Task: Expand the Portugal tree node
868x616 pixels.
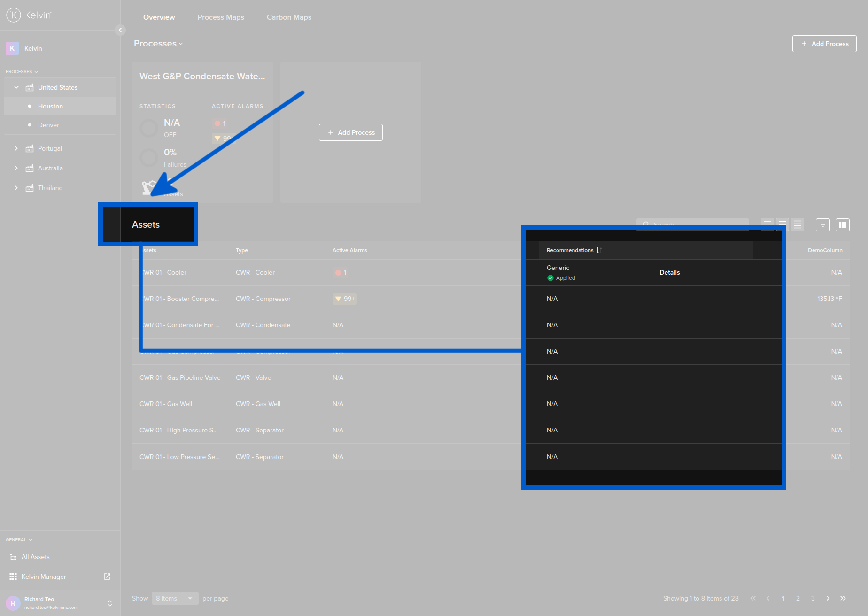Action: pyautogui.click(x=16, y=148)
